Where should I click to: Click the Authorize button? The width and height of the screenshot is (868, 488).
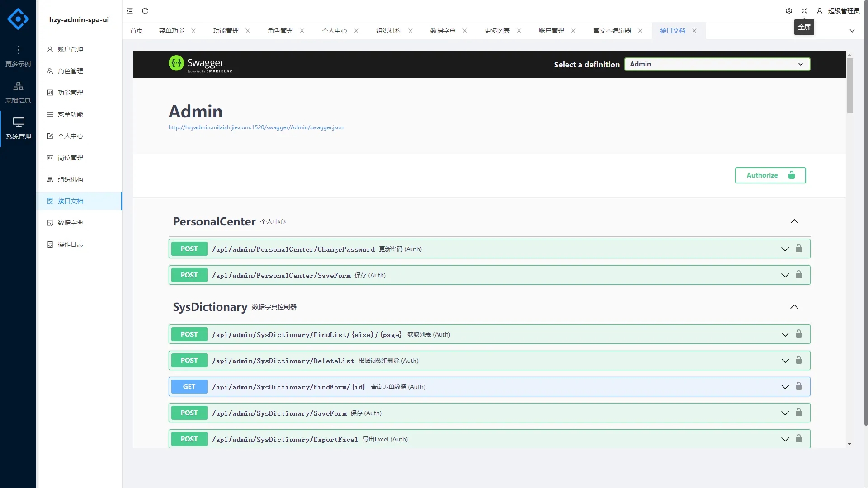tap(770, 175)
